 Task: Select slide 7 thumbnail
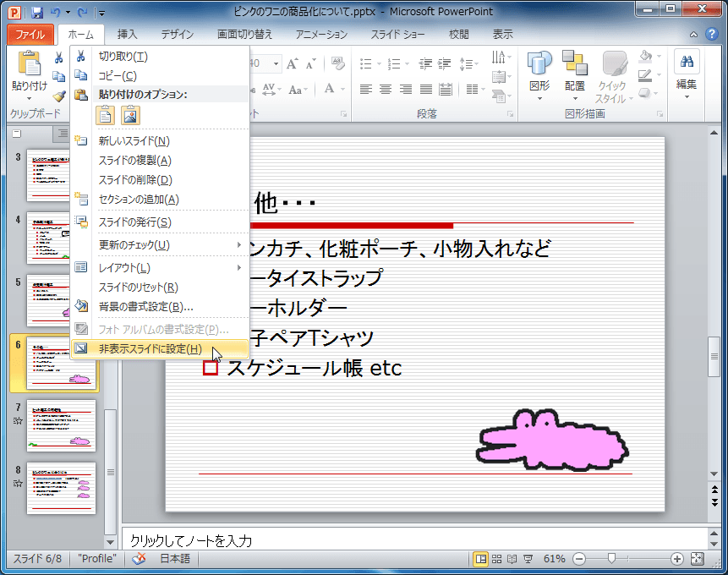pyautogui.click(x=61, y=426)
